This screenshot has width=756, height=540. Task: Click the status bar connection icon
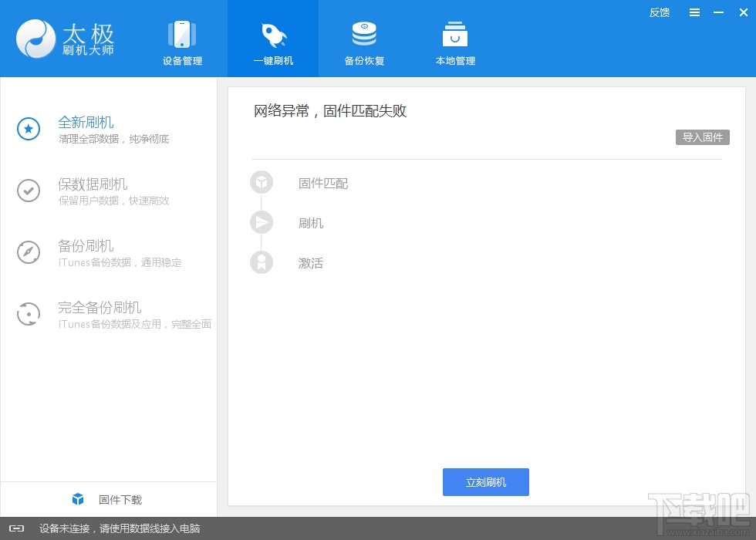coord(16,528)
